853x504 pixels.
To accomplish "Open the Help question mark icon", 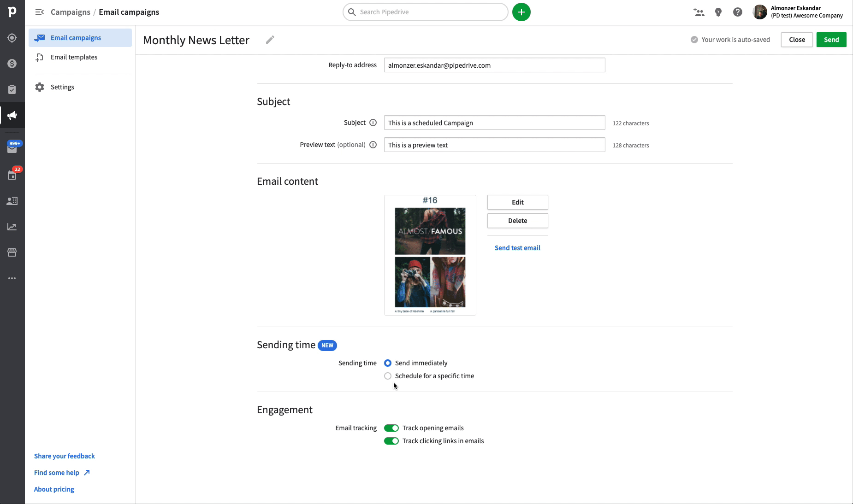I will point(738,12).
